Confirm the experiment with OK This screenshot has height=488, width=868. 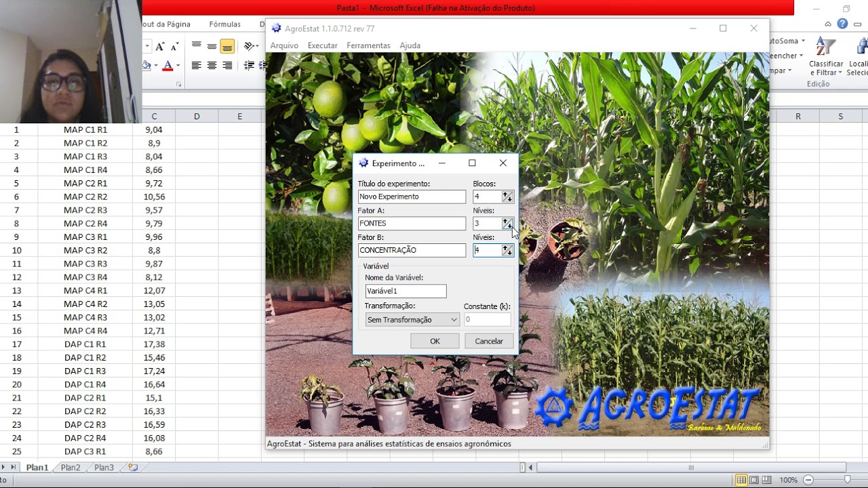pyautogui.click(x=435, y=341)
